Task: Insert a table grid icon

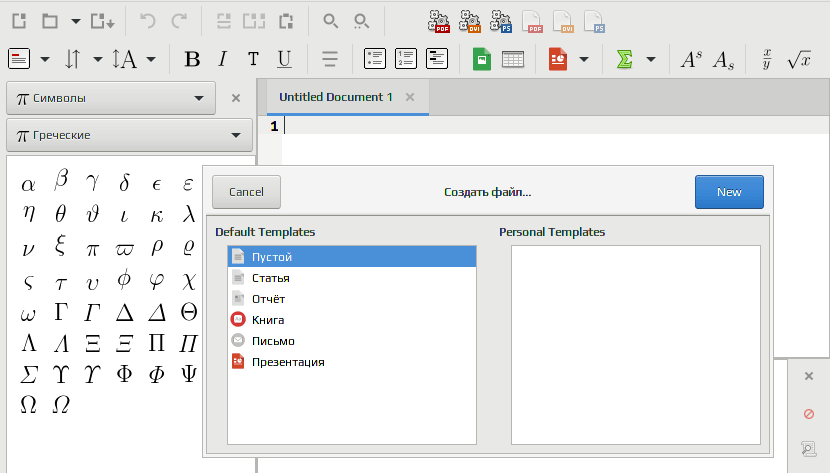Action: coord(512,59)
